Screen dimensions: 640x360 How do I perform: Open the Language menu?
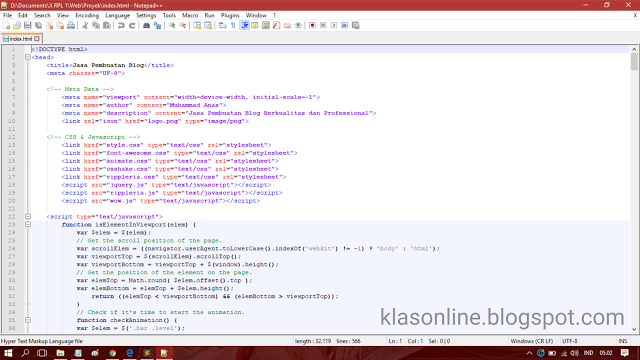pos(117,15)
